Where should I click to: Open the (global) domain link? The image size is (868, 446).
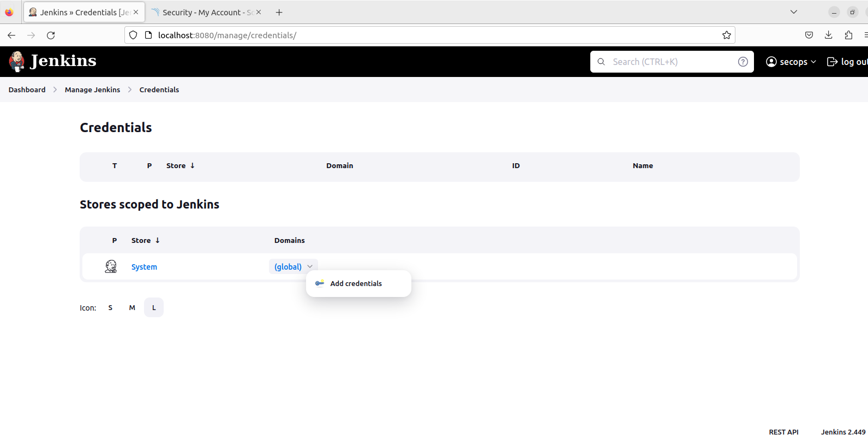point(288,266)
